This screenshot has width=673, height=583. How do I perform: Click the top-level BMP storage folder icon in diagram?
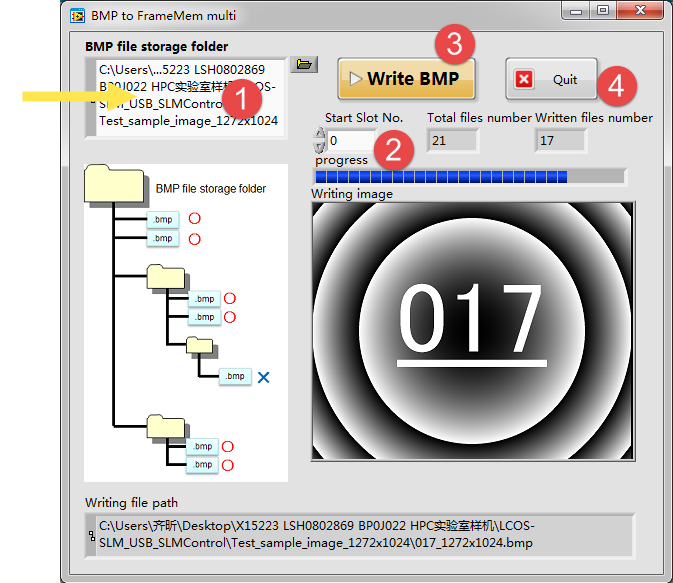(x=115, y=183)
